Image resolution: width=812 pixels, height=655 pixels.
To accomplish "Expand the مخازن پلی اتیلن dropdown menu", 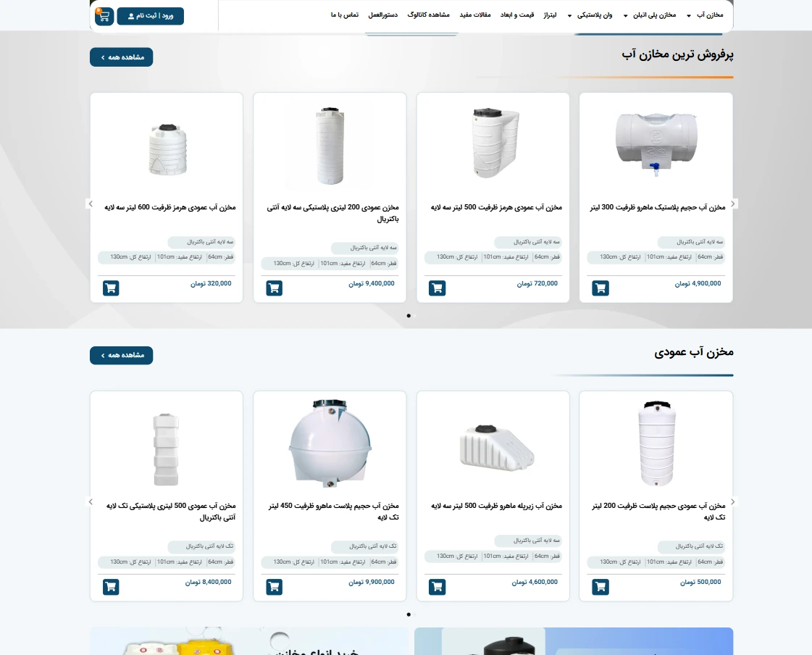I will coord(650,15).
